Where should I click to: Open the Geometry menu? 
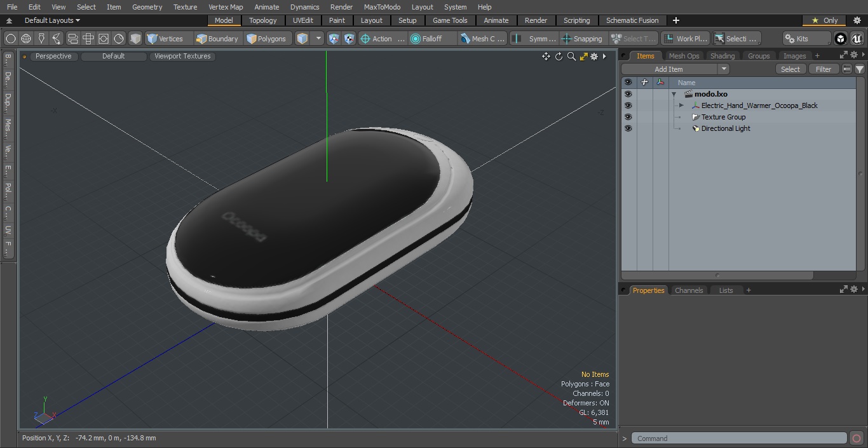click(x=147, y=7)
